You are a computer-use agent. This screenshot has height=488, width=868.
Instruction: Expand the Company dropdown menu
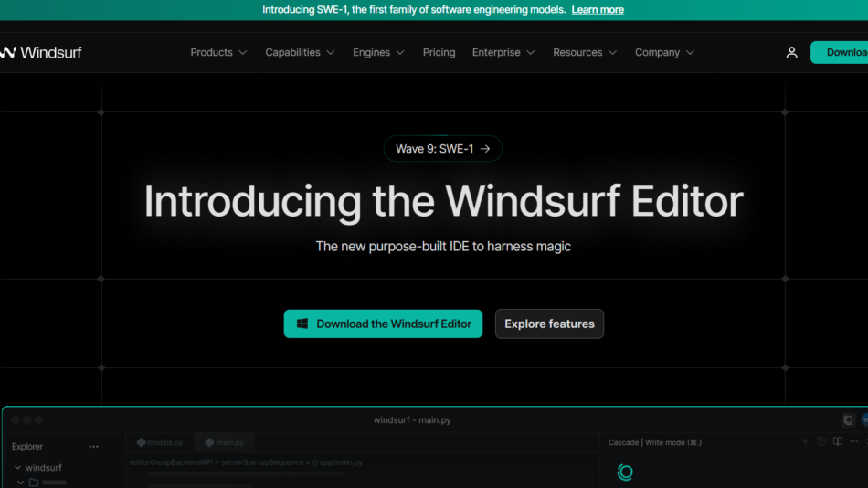click(x=664, y=53)
